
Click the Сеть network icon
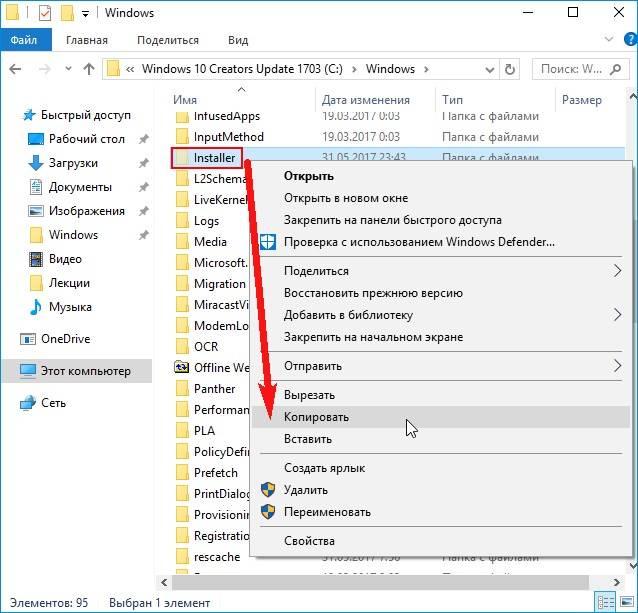click(x=28, y=403)
